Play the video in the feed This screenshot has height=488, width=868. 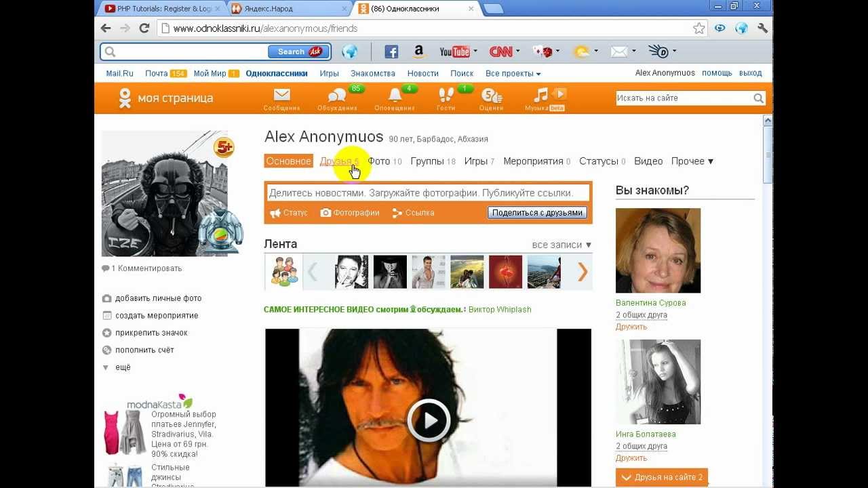(x=429, y=420)
